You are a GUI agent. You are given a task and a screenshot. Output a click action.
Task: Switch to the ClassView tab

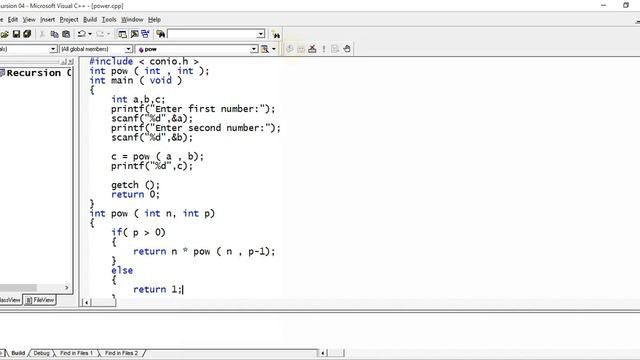click(10, 300)
